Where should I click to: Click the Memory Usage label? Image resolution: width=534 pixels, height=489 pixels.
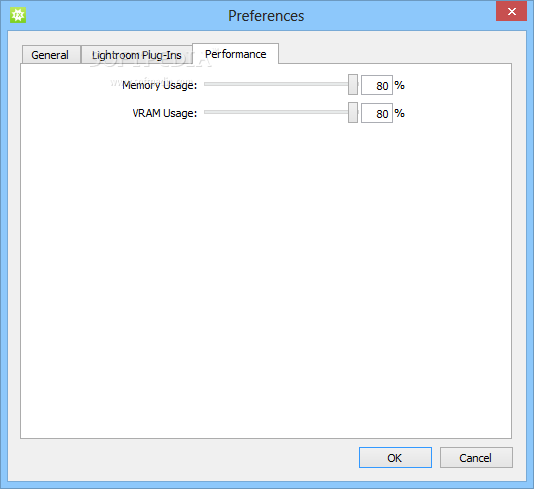pyautogui.click(x=159, y=85)
